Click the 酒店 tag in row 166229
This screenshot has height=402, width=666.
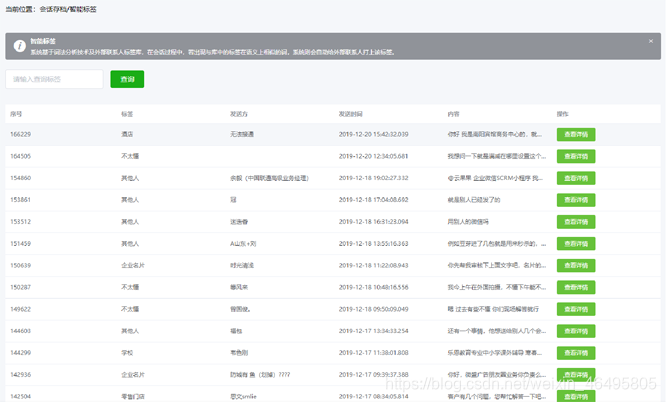pos(127,134)
